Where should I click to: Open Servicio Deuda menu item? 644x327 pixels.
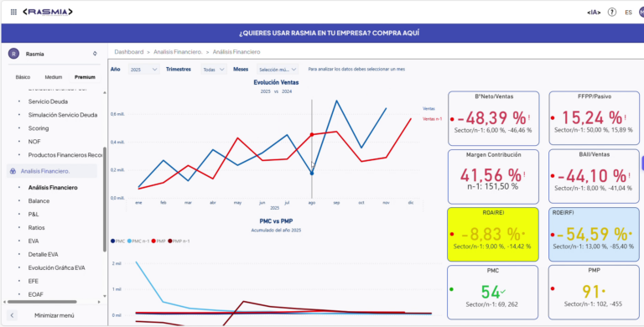(x=48, y=101)
